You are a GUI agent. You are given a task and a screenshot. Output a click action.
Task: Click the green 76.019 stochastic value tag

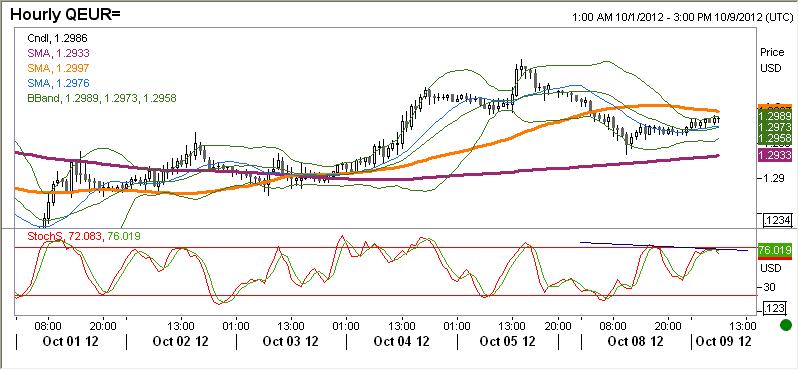pos(775,250)
